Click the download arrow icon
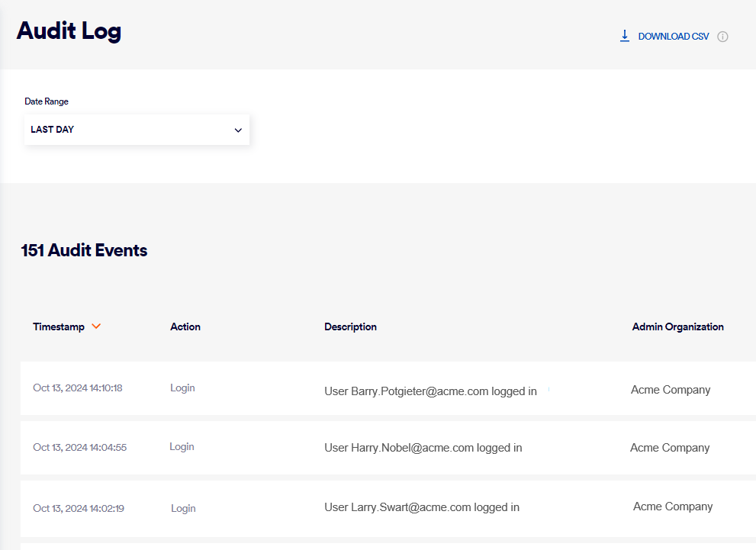Screen dimensions: 756x550 (624, 36)
